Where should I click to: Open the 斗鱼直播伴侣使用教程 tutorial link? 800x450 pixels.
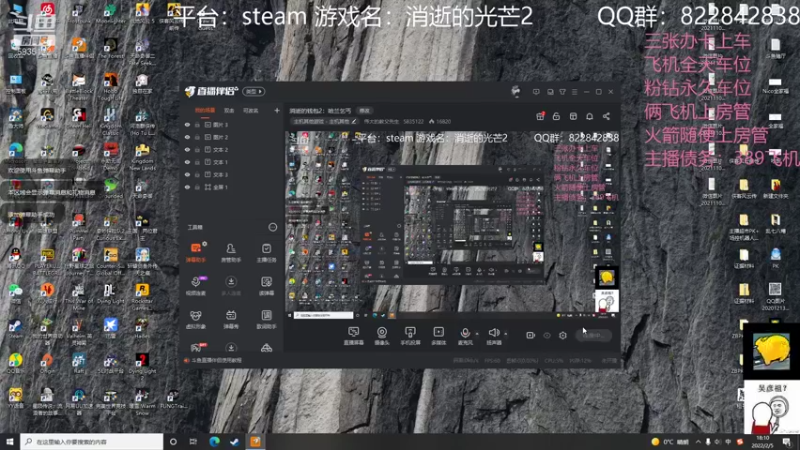tap(216, 360)
